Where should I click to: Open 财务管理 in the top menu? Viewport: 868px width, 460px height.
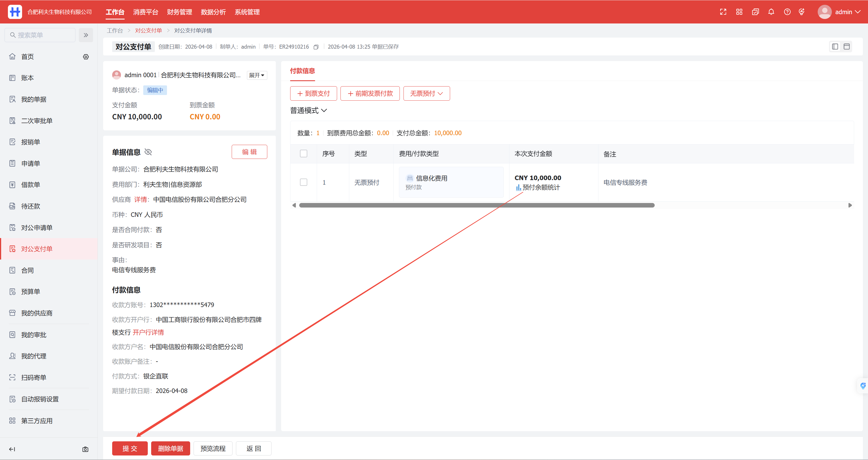click(x=179, y=12)
